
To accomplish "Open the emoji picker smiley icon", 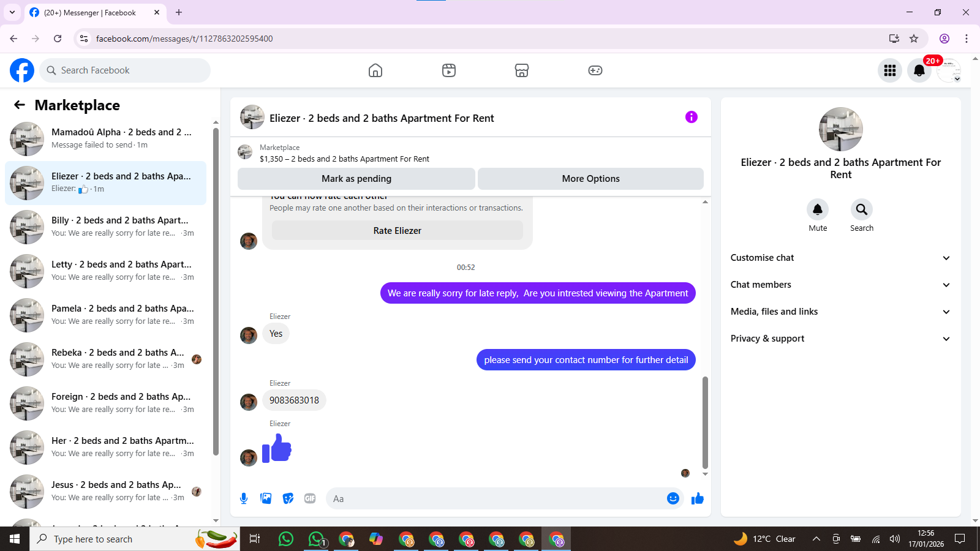I will 673,498.
